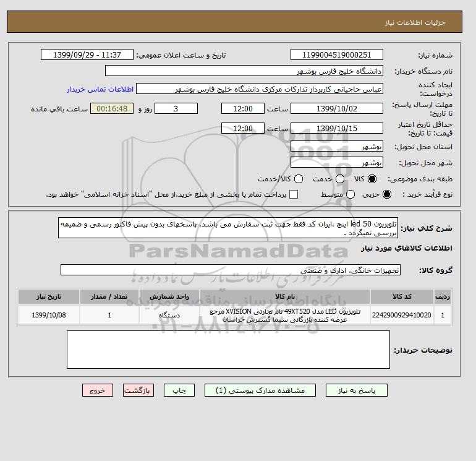Click the اطلاعات کالاهای مورد نیاز heading

tap(407, 248)
